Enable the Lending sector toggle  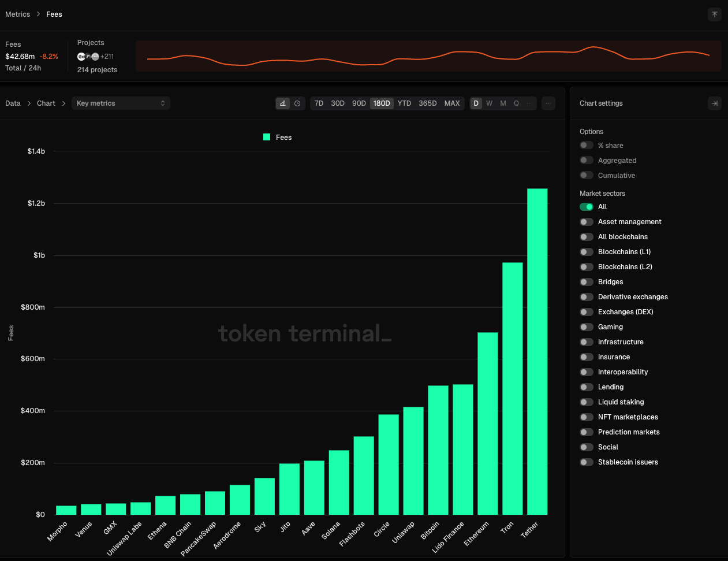[x=587, y=387]
